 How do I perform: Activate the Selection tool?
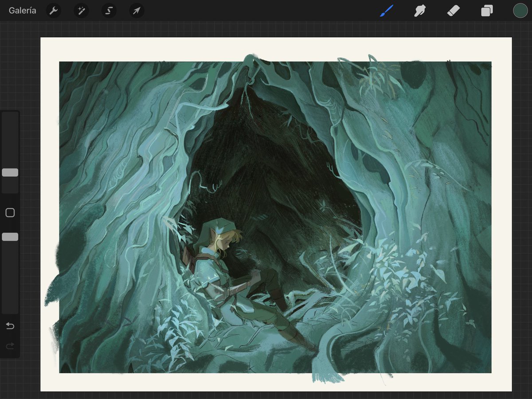[x=109, y=10]
